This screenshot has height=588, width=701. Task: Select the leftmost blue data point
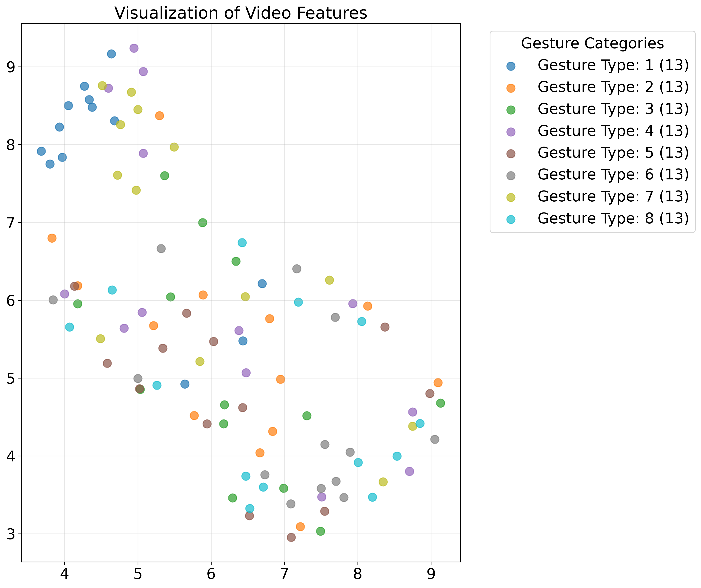click(41, 151)
